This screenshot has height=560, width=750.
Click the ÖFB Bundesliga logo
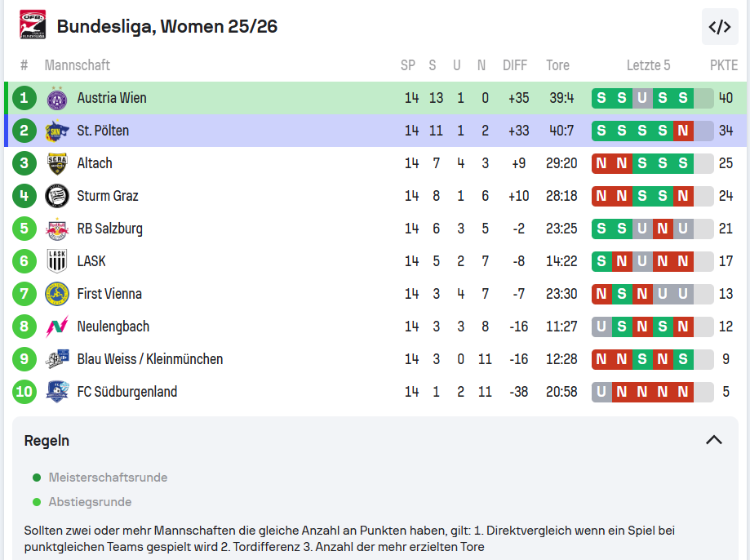[x=33, y=25]
